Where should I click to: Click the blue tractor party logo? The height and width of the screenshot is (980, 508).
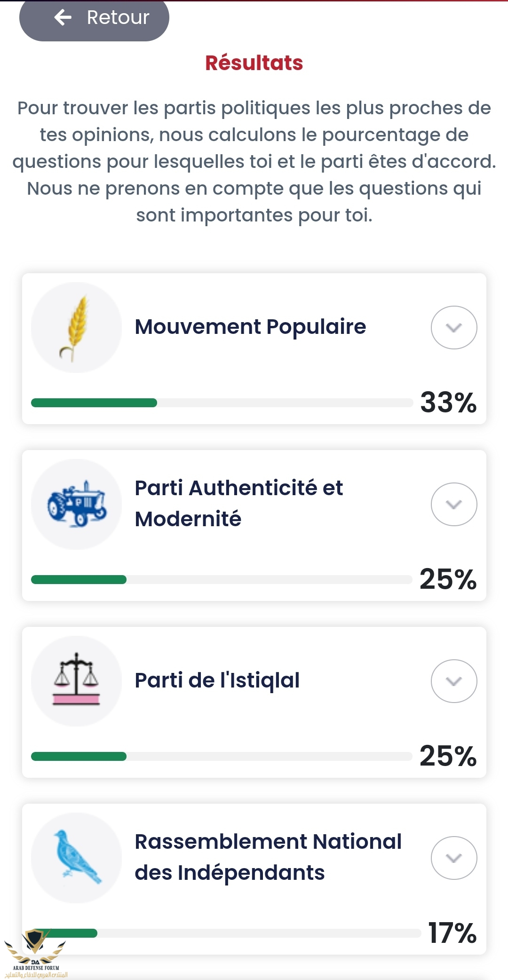pyautogui.click(x=76, y=504)
